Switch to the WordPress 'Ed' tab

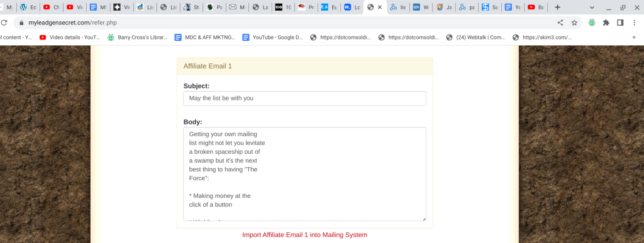(28, 7)
